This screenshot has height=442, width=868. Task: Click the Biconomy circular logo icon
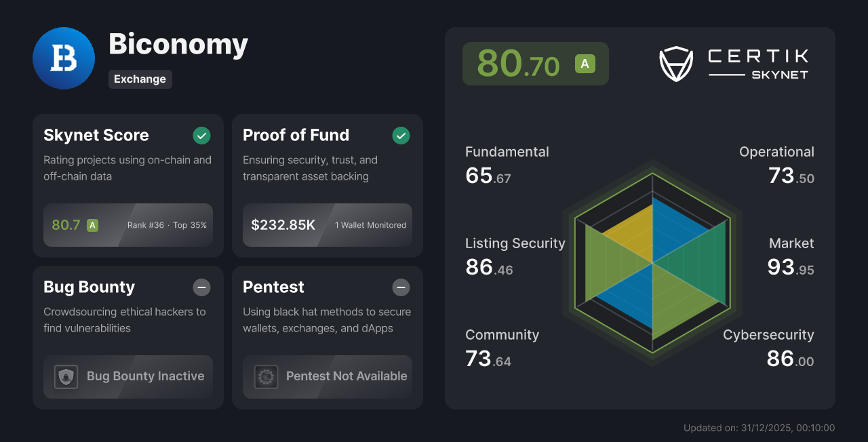(x=63, y=58)
